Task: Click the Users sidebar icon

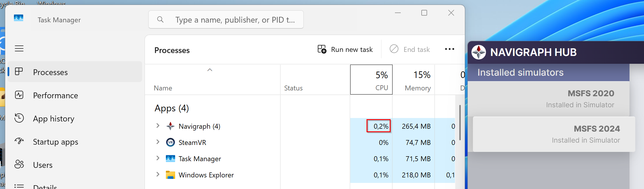Action: pos(19,164)
